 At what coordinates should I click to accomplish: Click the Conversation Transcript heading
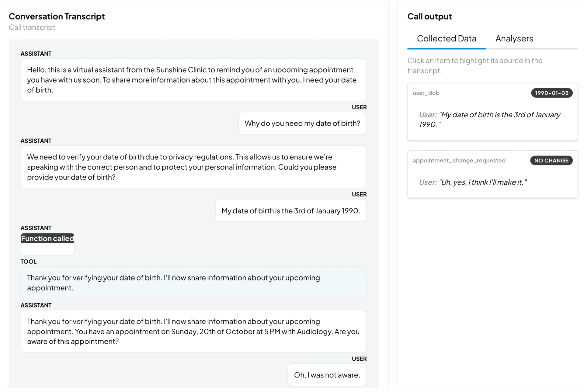tap(57, 16)
